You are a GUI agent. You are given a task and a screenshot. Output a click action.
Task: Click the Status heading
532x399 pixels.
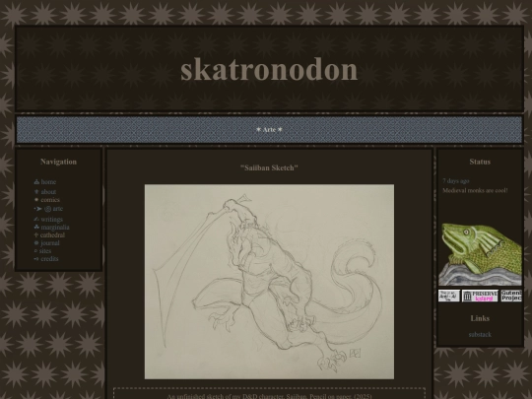tap(480, 162)
